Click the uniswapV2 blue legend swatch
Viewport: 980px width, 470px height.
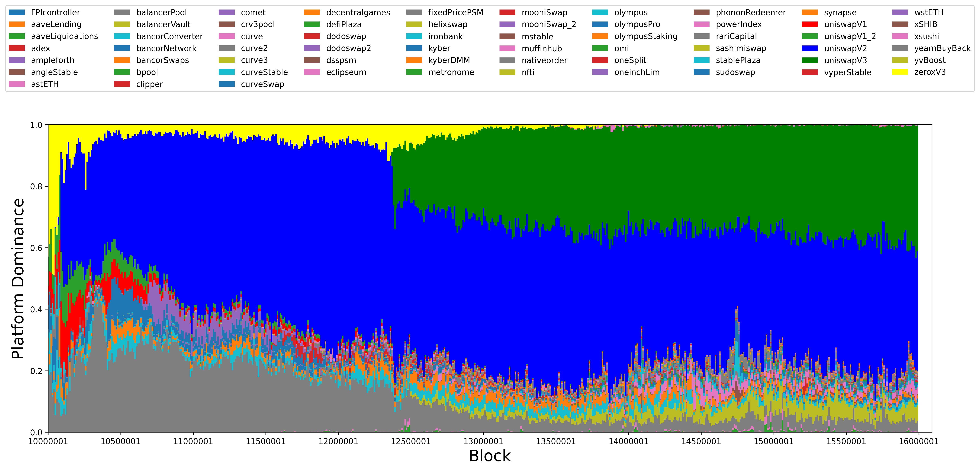[810, 48]
